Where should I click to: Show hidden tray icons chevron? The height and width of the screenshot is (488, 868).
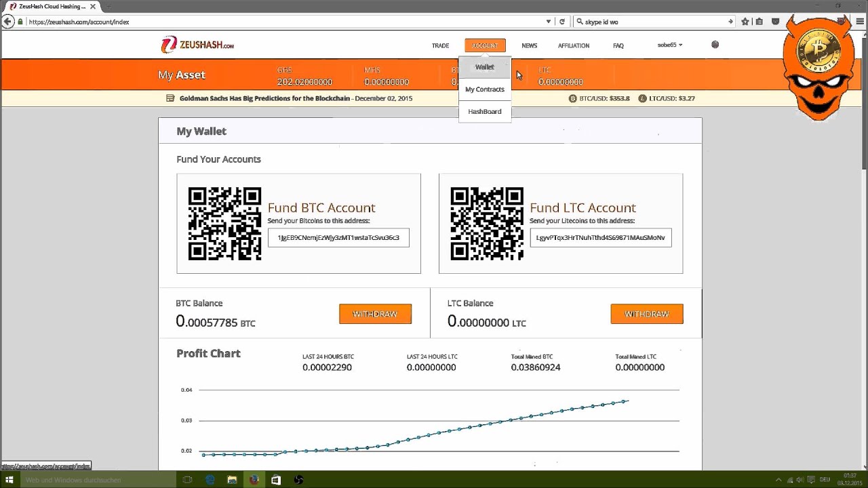[x=778, y=480]
